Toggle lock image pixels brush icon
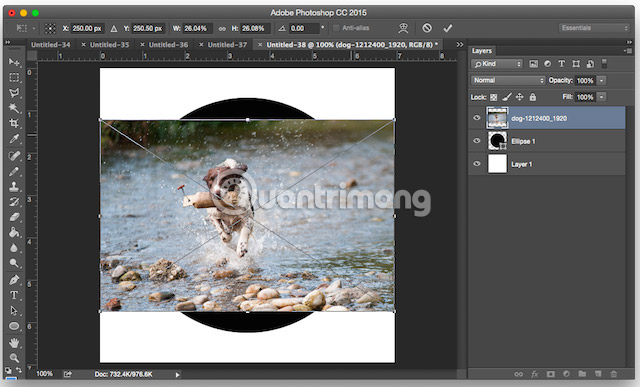The width and height of the screenshot is (640, 387). click(507, 97)
